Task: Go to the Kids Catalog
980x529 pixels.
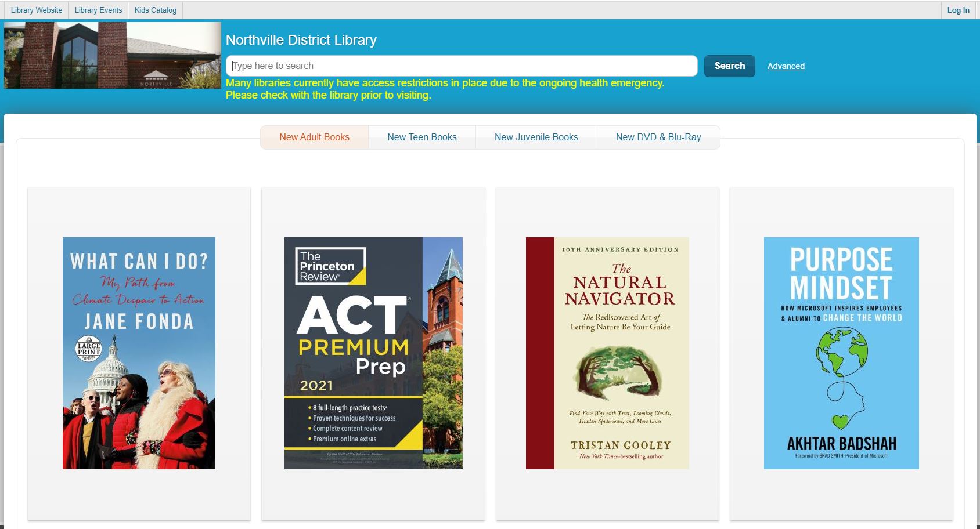Action: (x=155, y=10)
